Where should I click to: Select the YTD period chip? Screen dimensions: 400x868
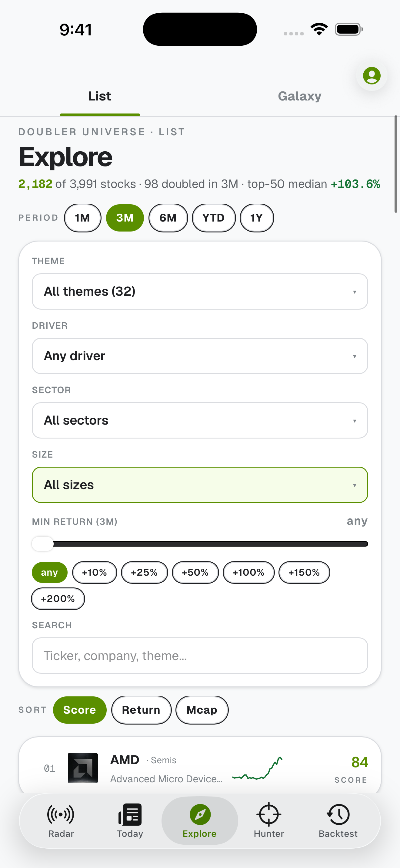214,218
